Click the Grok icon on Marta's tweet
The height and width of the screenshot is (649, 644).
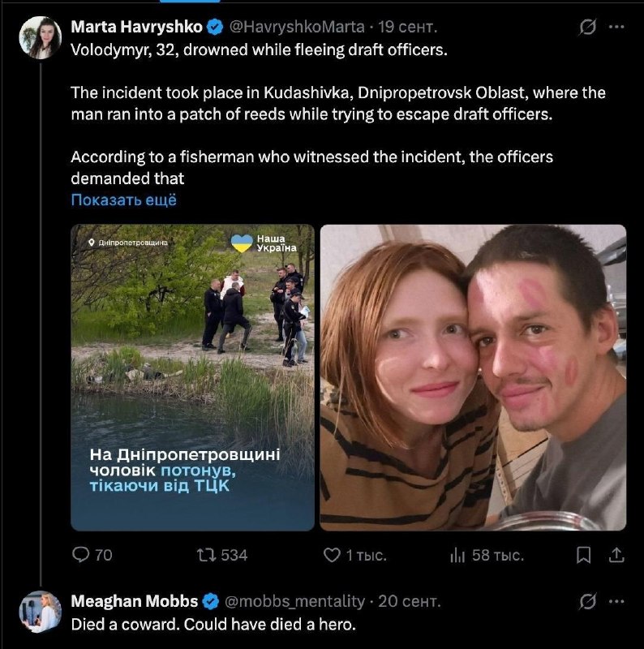pos(588,27)
